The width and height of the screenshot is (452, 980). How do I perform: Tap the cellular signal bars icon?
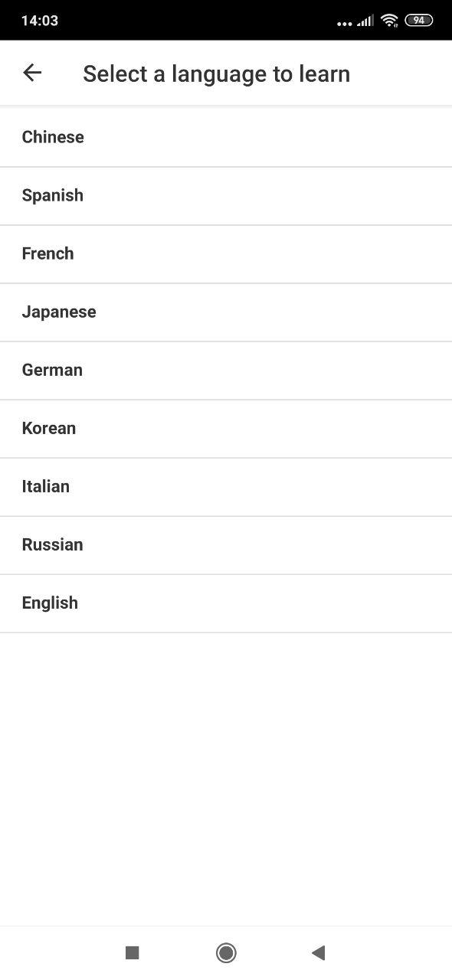365,21
